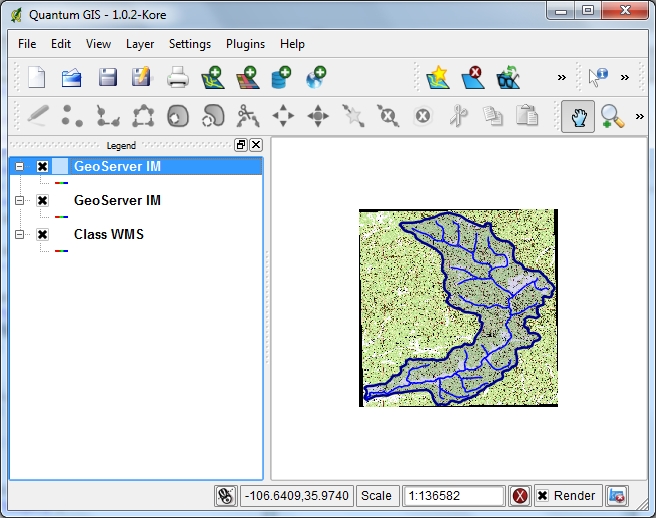Toggle mouse extents display in status bar
The height and width of the screenshot is (518, 656).
226,496
